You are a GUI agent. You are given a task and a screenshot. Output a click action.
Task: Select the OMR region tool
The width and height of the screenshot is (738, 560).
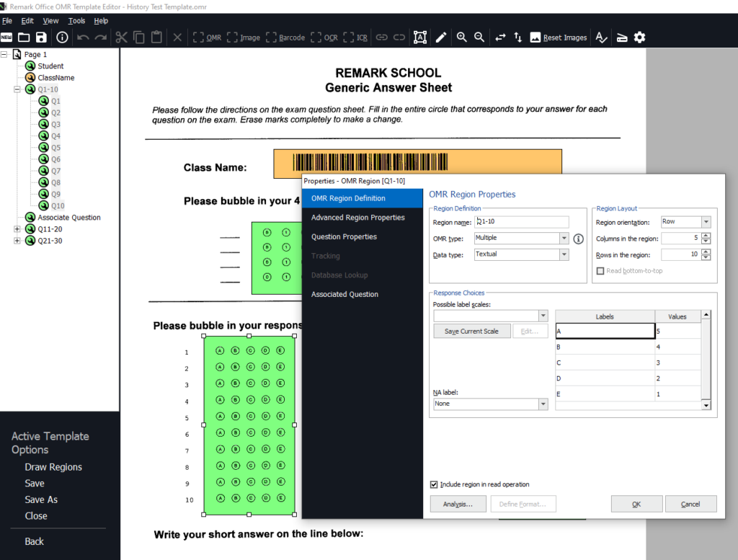(207, 37)
